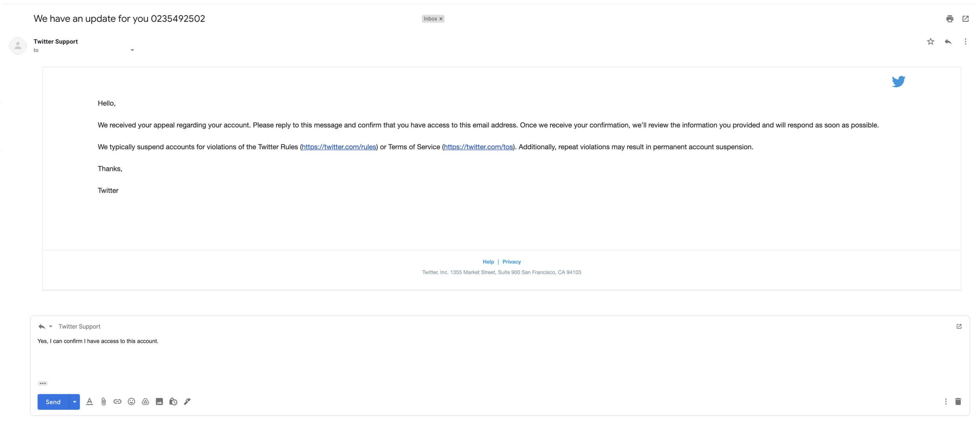Open the email header's more options menu
The image size is (980, 422).
965,42
